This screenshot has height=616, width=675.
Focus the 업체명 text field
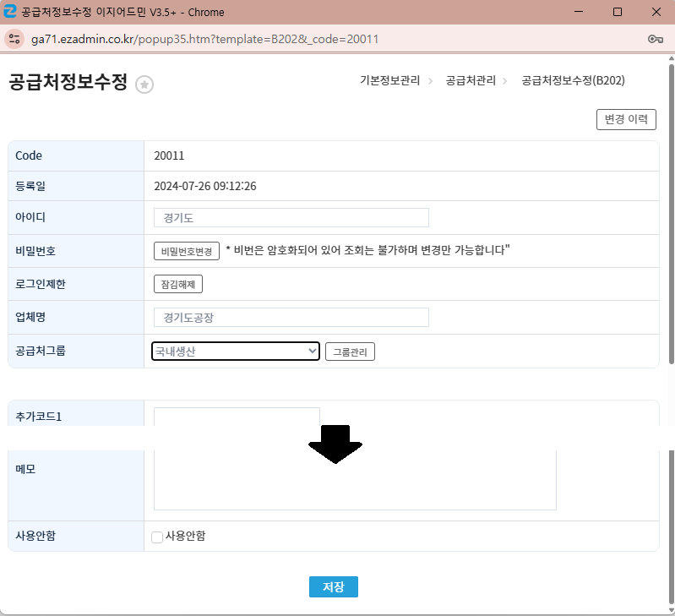pos(291,317)
